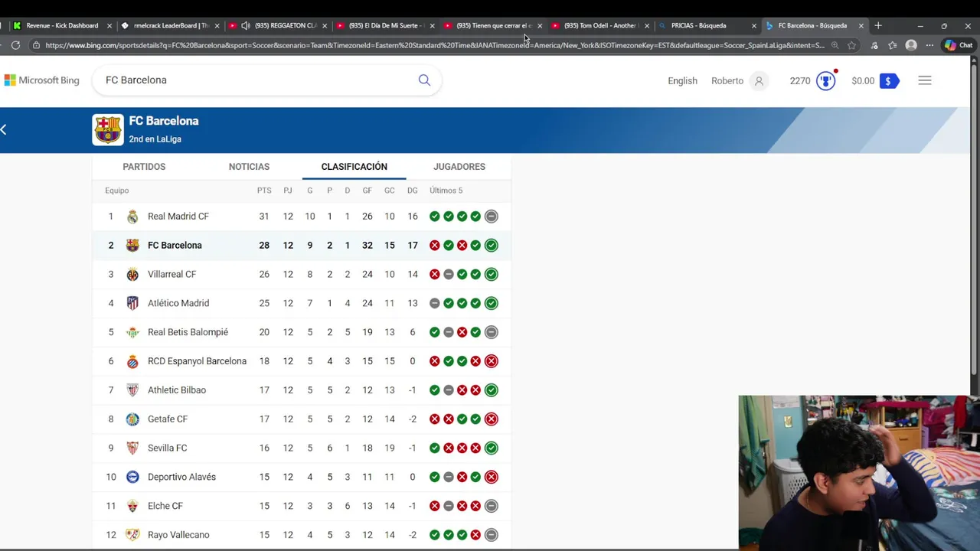The height and width of the screenshot is (551, 980).
Task: Click the favorite star in address bar
Action: (851, 45)
